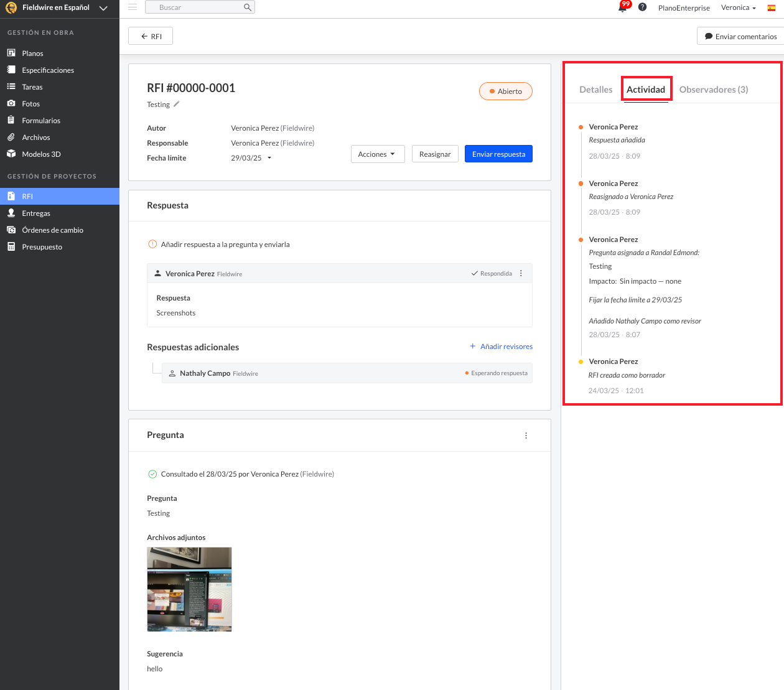Open Fotos from the sidebar
Screen dimensions: 784x690
point(30,104)
